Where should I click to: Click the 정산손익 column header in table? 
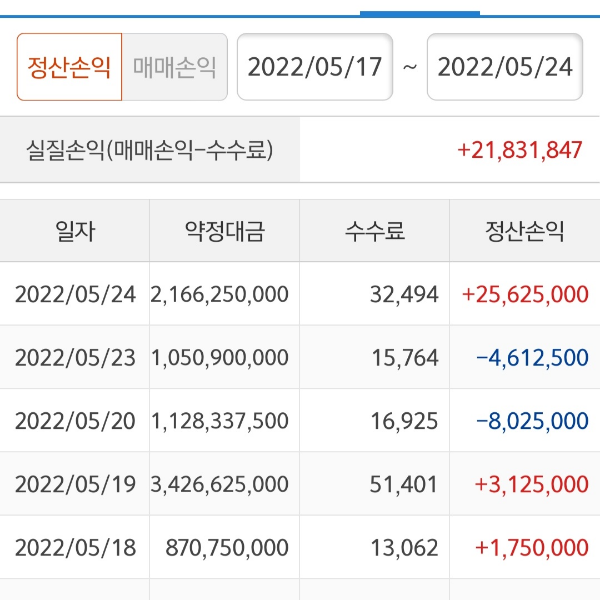tap(525, 231)
